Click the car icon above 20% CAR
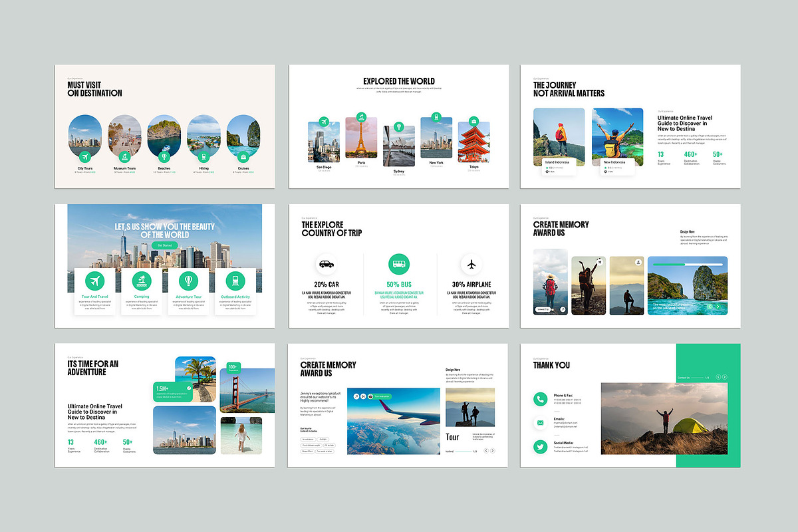This screenshot has width=798, height=532. (x=326, y=264)
